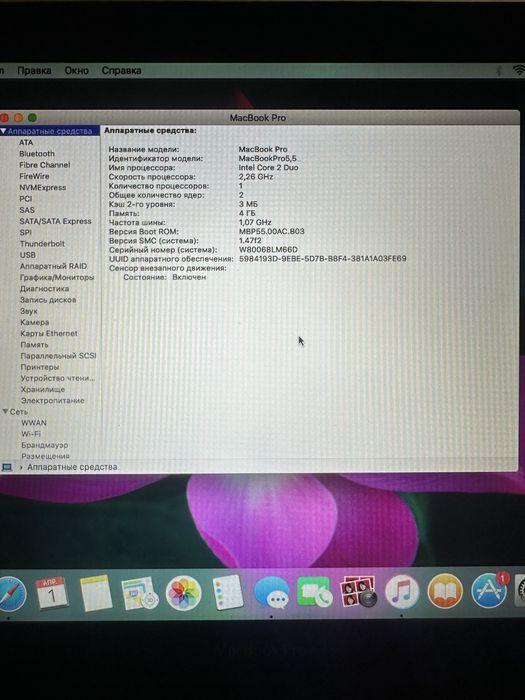Select PCI in the sidebar
The height and width of the screenshot is (700, 525).
(26, 199)
